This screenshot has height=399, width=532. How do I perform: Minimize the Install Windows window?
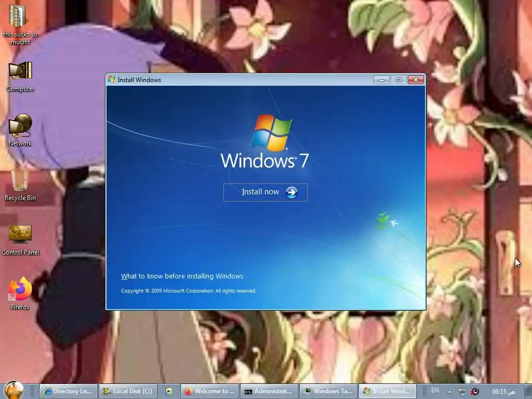(381, 79)
